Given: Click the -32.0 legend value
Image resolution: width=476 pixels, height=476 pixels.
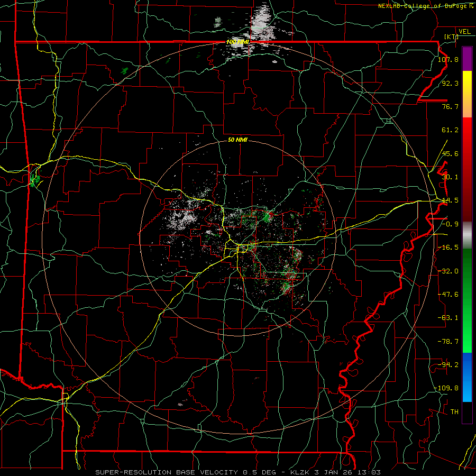Looking at the screenshot, I should tap(448, 271).
